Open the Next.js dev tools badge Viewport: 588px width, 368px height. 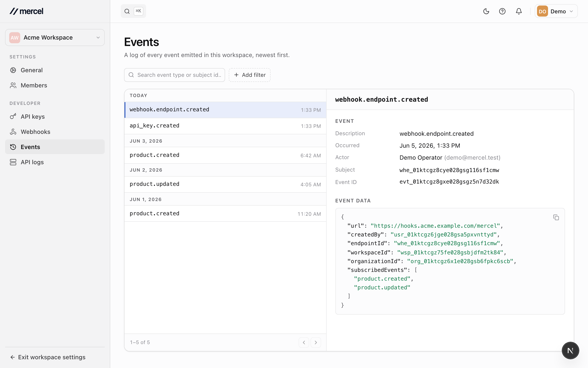point(570,351)
